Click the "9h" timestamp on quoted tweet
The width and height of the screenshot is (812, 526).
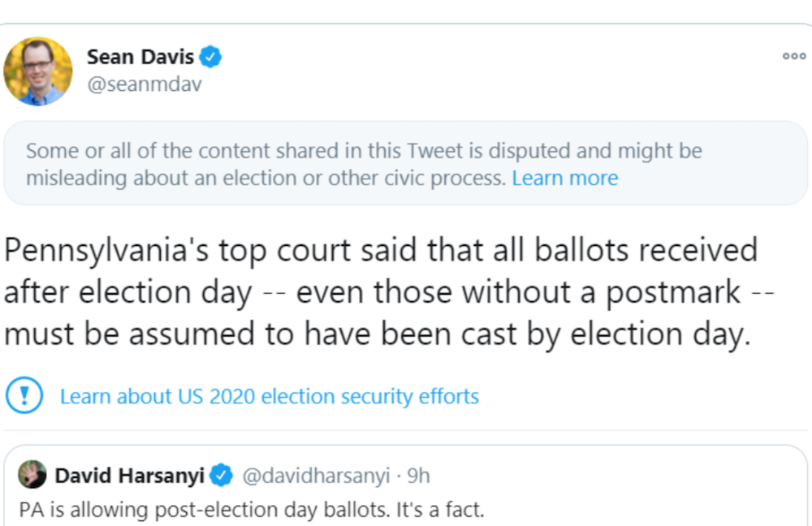[x=420, y=476]
